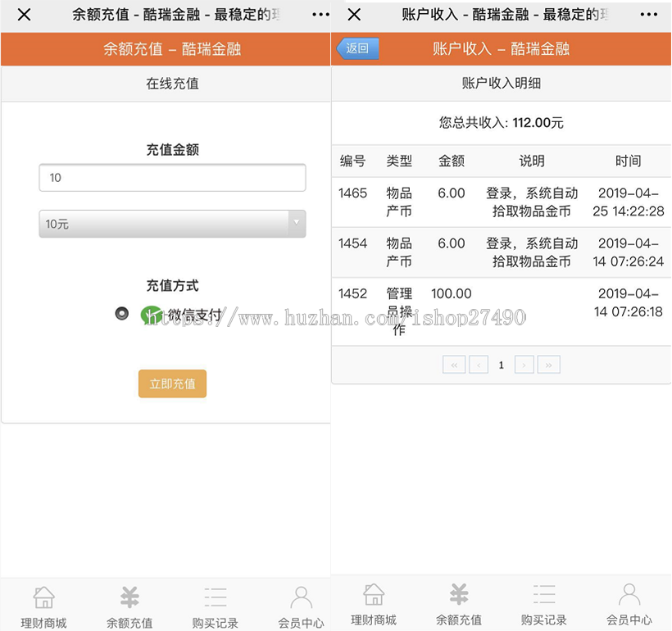
Task: Go to first page with « button
Action: (454, 365)
